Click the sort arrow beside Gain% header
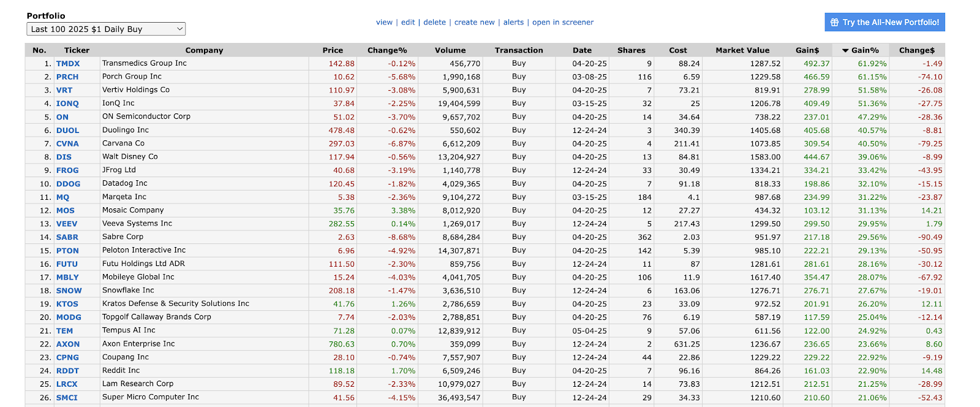 click(x=845, y=50)
